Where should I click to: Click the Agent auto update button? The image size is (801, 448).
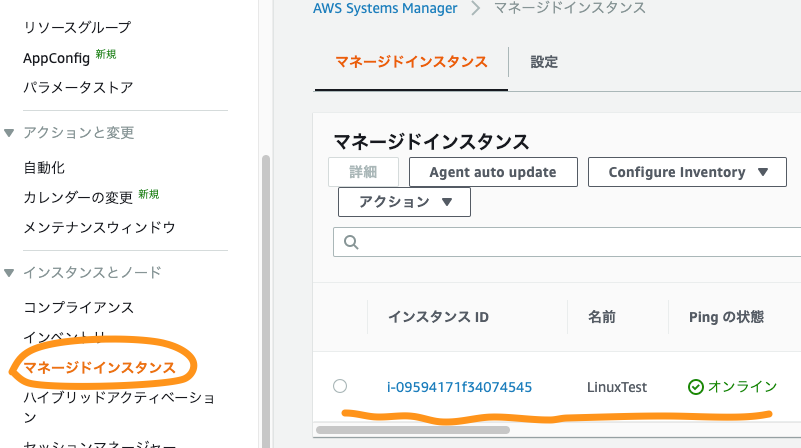493,172
